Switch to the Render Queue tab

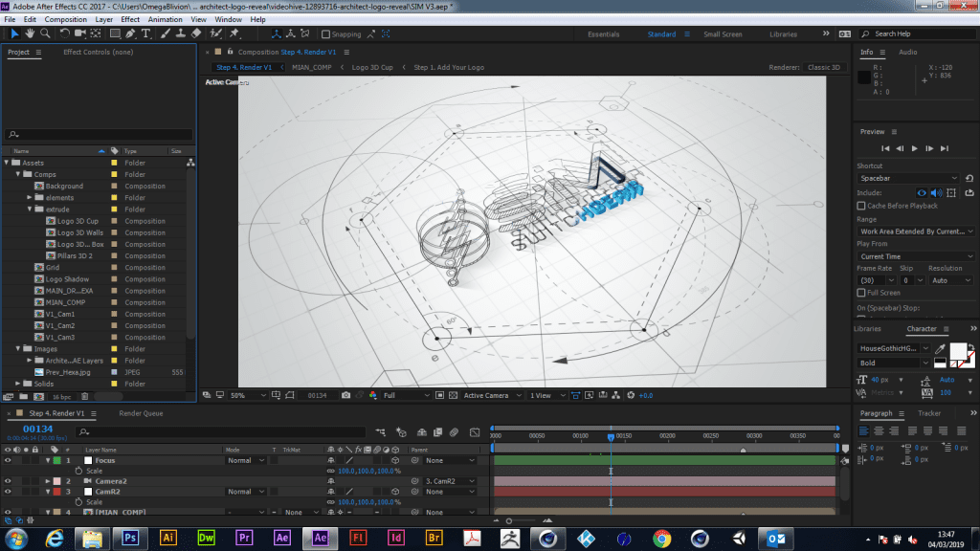pos(141,413)
